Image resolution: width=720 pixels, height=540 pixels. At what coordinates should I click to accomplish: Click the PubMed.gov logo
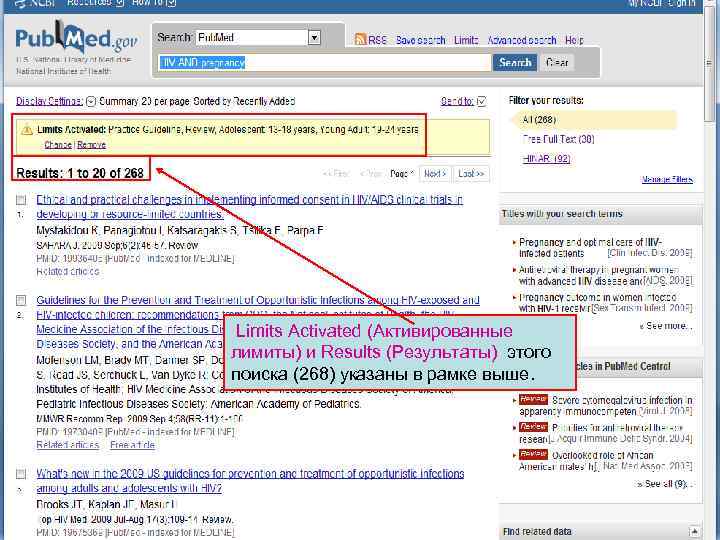point(76,38)
